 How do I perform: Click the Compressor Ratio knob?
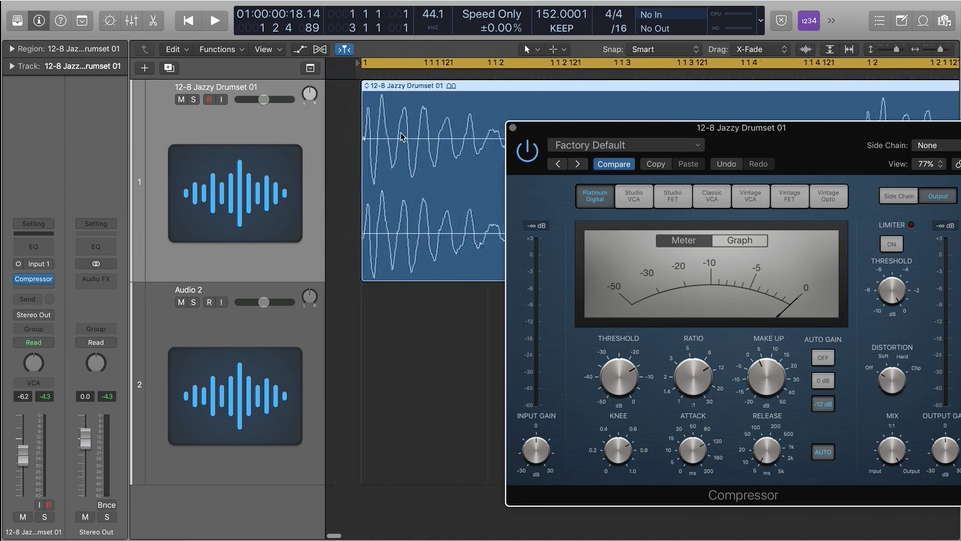[x=693, y=376]
